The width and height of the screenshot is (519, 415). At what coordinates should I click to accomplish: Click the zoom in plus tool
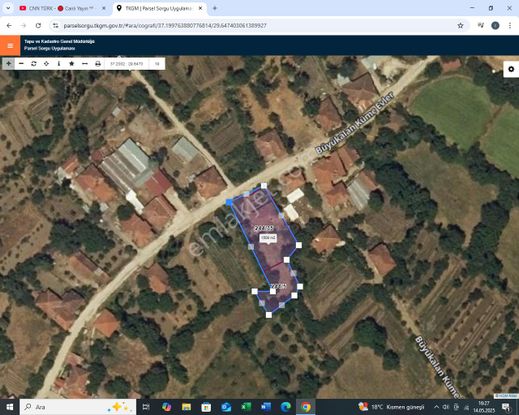[x=9, y=63]
